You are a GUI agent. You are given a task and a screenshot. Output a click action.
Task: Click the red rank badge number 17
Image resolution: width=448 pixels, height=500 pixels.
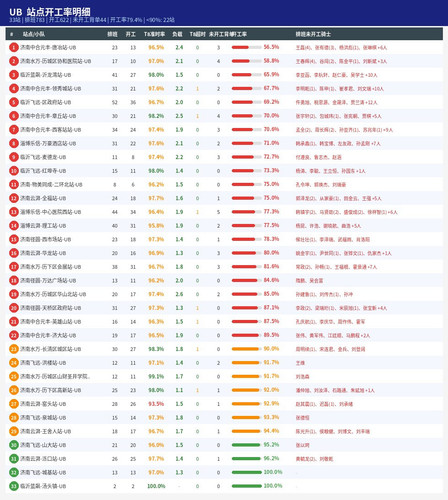coord(14,267)
